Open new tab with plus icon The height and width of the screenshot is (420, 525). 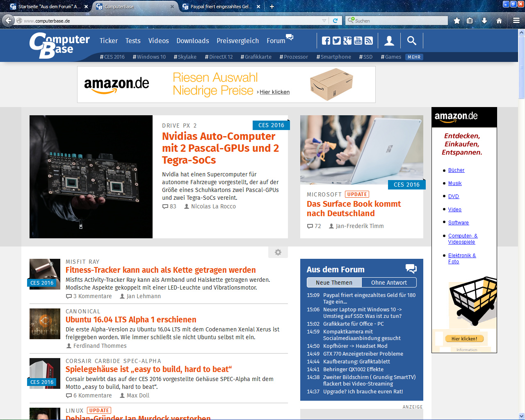point(272,7)
